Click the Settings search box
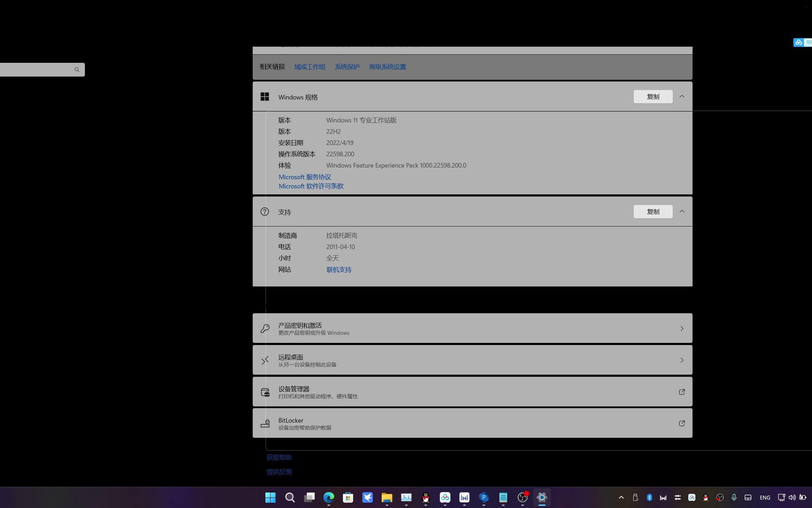812x508 pixels. click(42, 69)
